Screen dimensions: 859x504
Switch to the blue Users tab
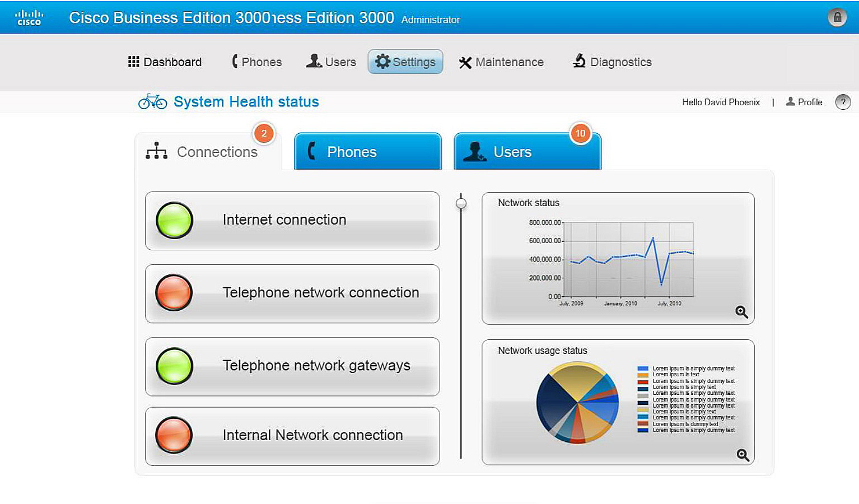click(x=527, y=151)
